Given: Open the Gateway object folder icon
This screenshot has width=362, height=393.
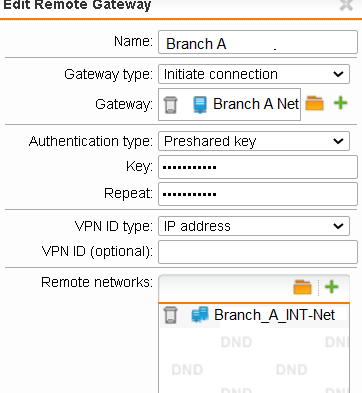Looking at the screenshot, I should (x=314, y=103).
